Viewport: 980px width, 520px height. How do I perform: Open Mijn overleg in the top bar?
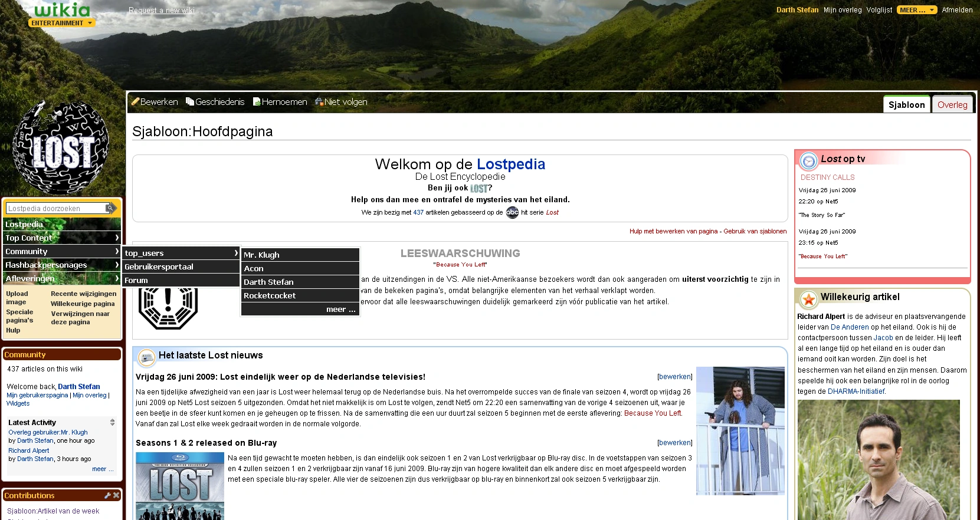843,10
